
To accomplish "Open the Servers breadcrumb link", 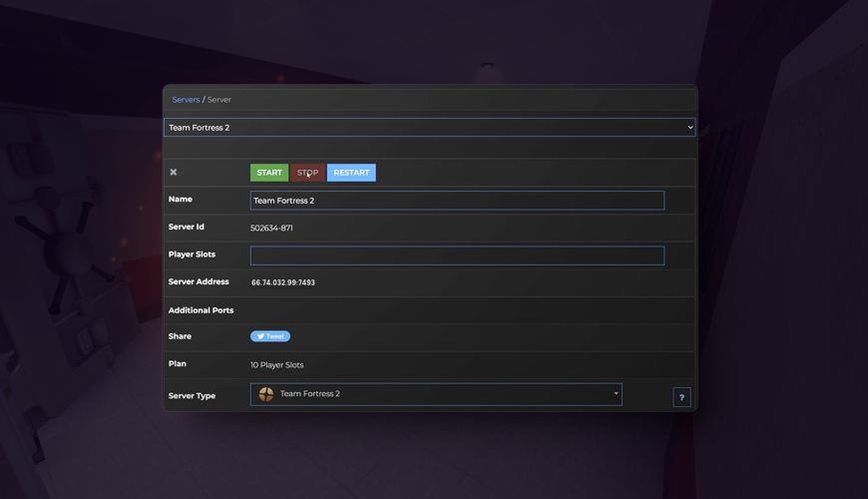I will click(186, 100).
